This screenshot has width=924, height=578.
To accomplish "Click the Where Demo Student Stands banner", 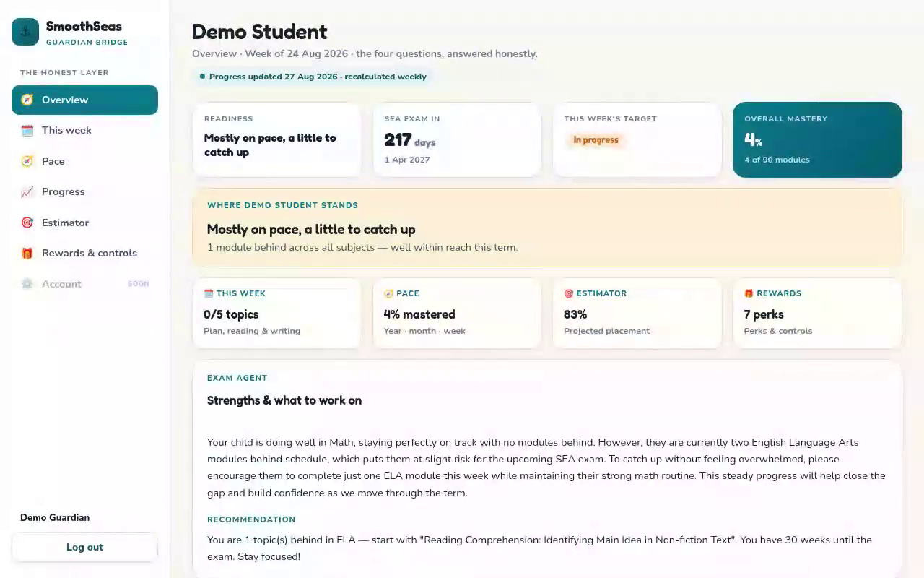I will [x=547, y=228].
